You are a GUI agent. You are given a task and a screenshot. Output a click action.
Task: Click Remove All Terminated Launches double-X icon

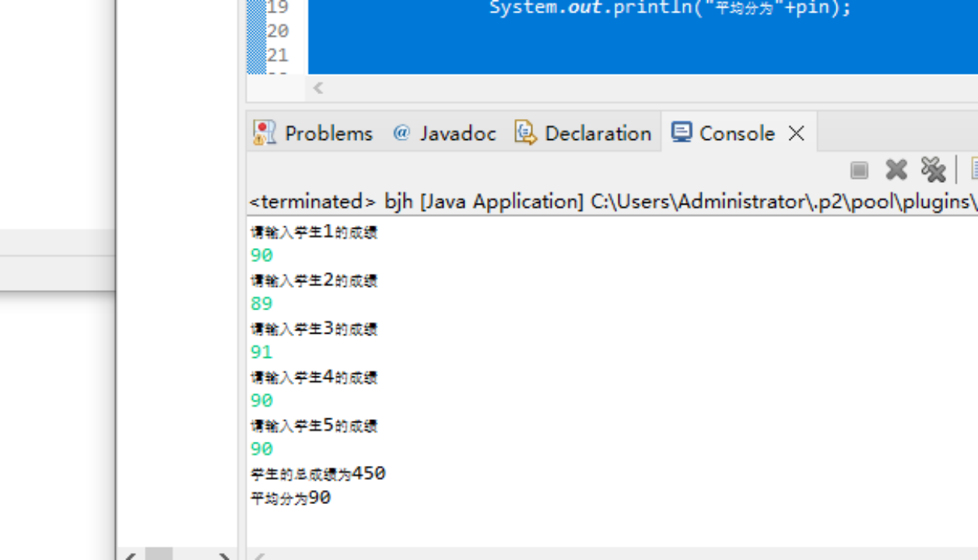[933, 169]
